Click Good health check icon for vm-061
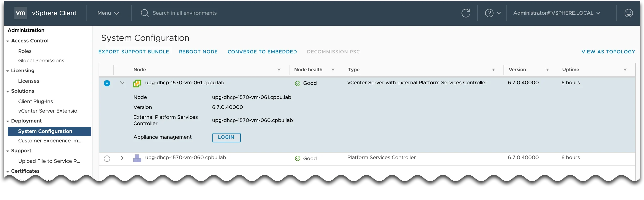This screenshot has height=200, width=644. 298,84
